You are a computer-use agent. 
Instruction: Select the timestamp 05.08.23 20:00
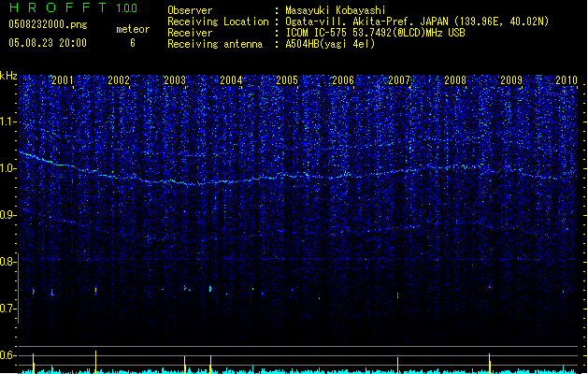point(48,43)
